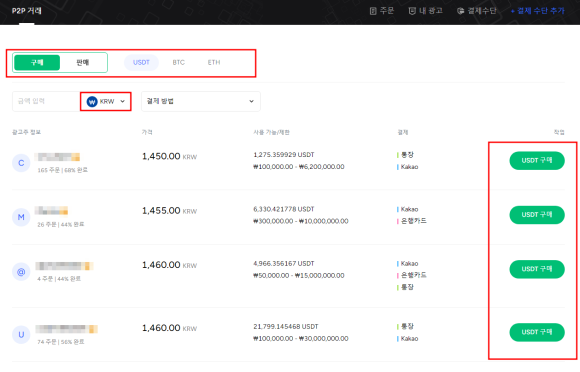This screenshot has height=372, width=580.
Task: Click the @ avatar icon
Action: (x=21, y=272)
